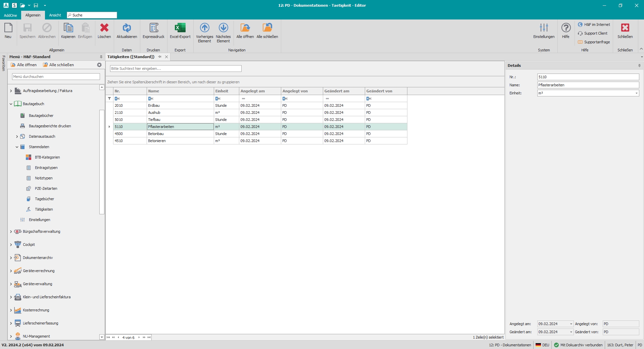Click the Excel-Export icon

[x=180, y=28]
